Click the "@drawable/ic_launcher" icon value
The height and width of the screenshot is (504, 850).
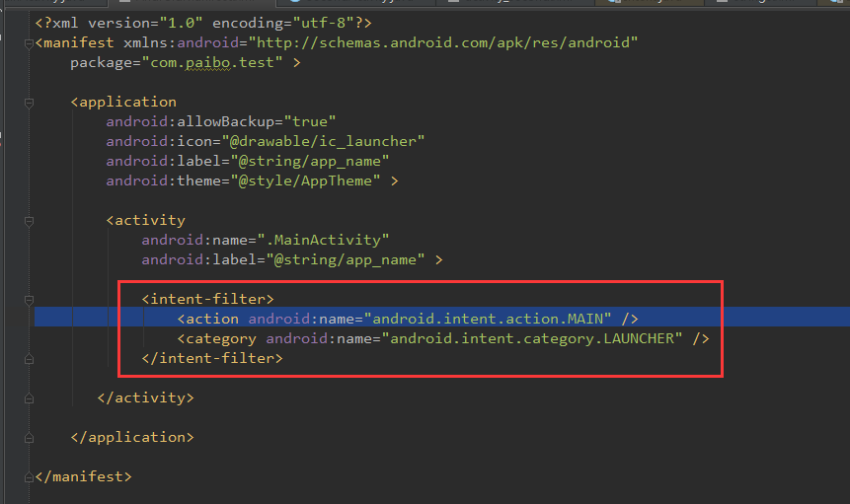click(323, 141)
